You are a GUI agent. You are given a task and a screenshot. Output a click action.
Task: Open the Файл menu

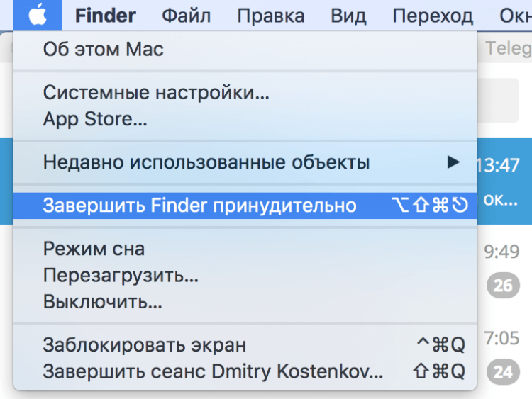187,16
